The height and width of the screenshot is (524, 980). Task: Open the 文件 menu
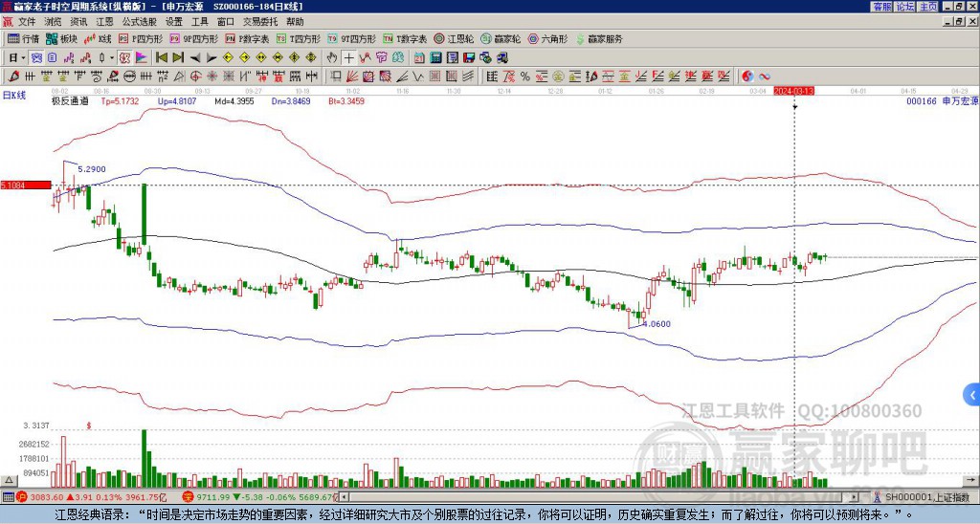click(27, 22)
